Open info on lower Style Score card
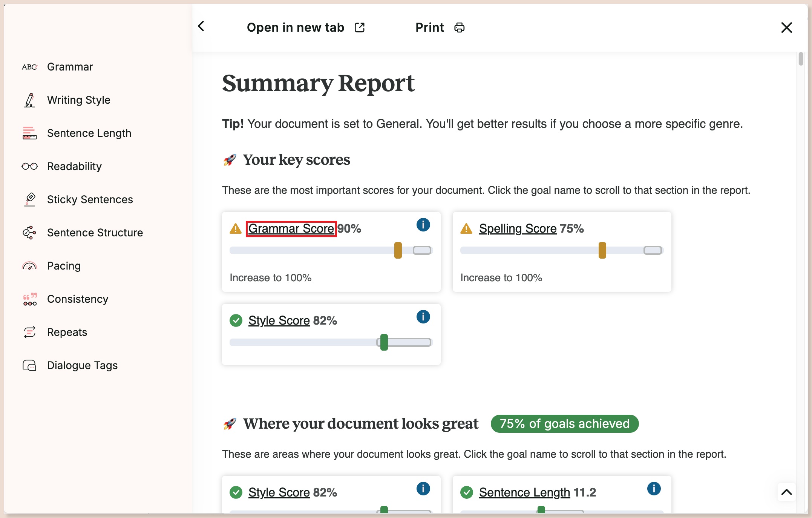The width and height of the screenshot is (812, 518). click(x=423, y=489)
